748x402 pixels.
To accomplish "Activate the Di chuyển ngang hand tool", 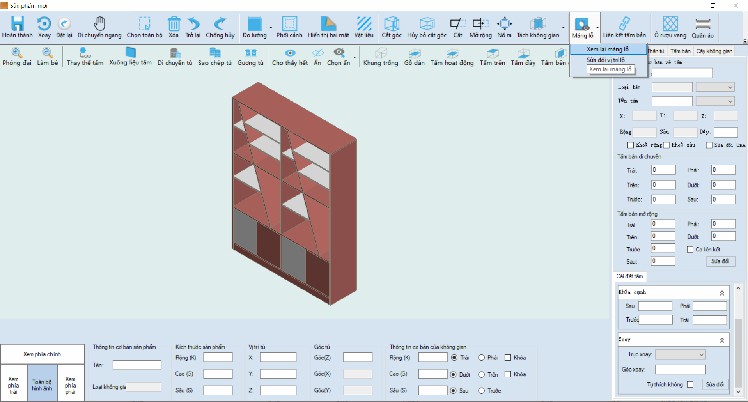I will 99,23.
